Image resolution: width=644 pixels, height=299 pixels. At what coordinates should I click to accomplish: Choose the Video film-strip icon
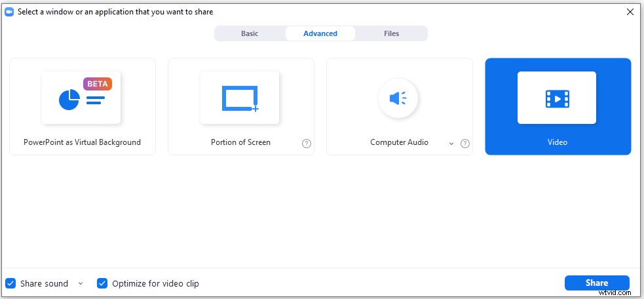(557, 99)
